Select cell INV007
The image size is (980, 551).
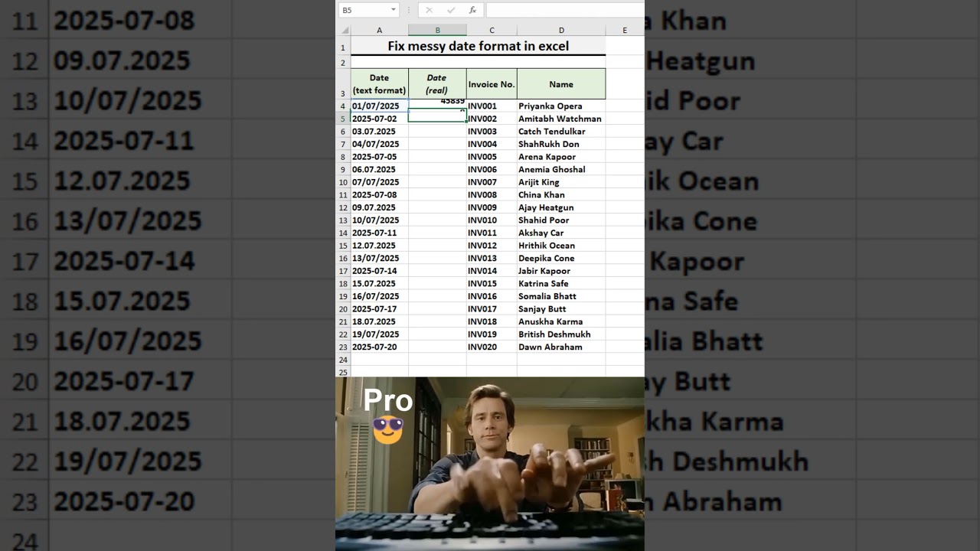[492, 182]
